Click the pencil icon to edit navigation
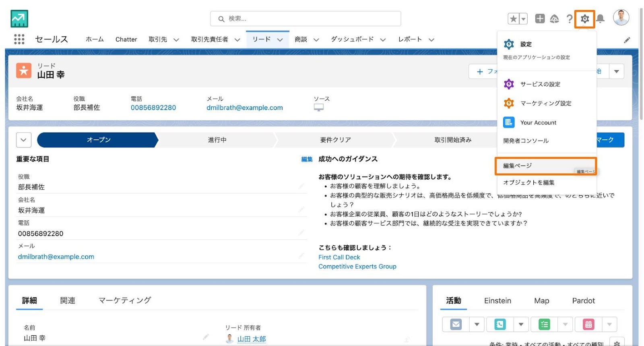Image resolution: width=644 pixels, height=346 pixels. click(627, 40)
